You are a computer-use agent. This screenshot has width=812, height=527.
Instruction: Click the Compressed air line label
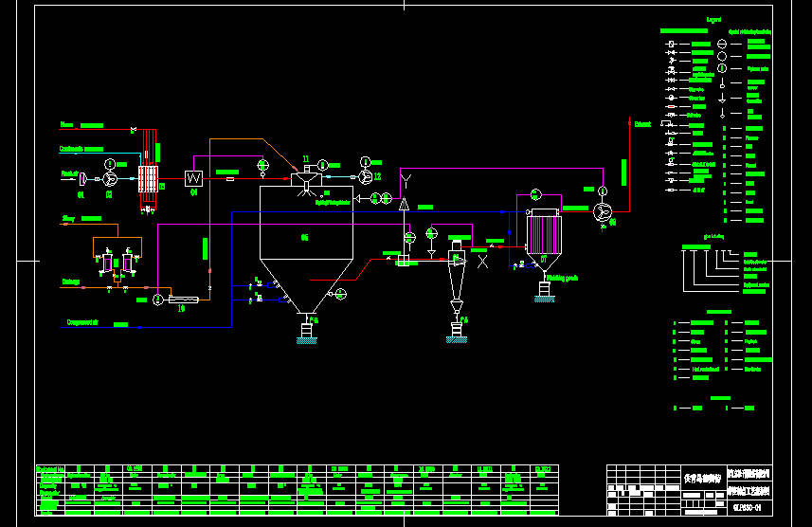pyautogui.click(x=82, y=323)
